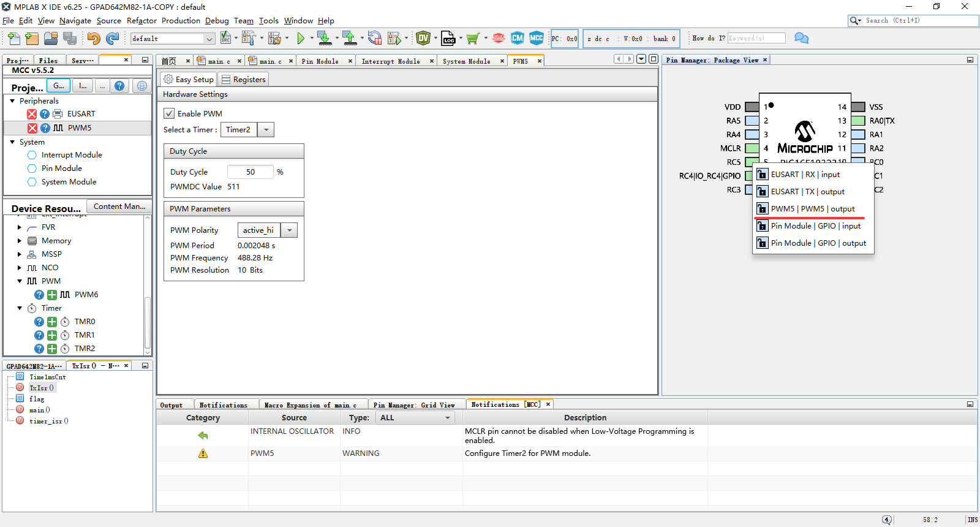Viewport: 980px width, 527px height.
Task: Open the Refactor menu
Action: [141, 20]
